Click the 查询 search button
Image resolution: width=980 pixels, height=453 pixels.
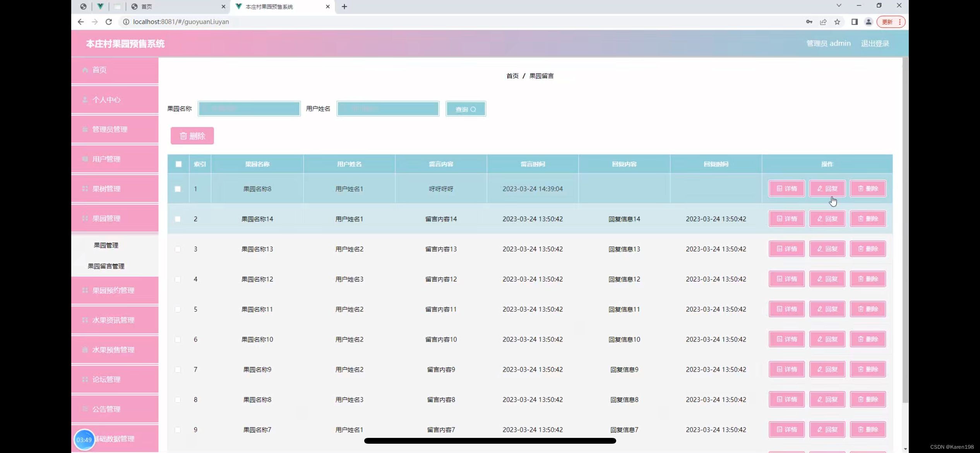[466, 109]
